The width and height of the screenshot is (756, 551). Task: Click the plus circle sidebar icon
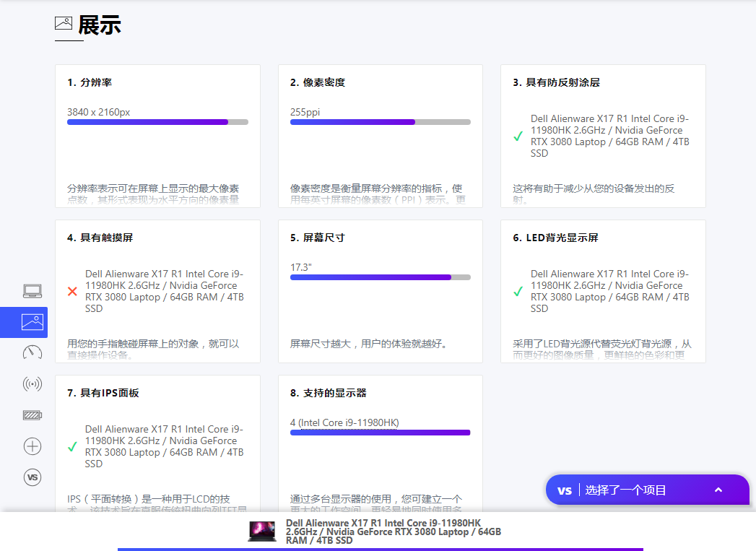(x=32, y=446)
